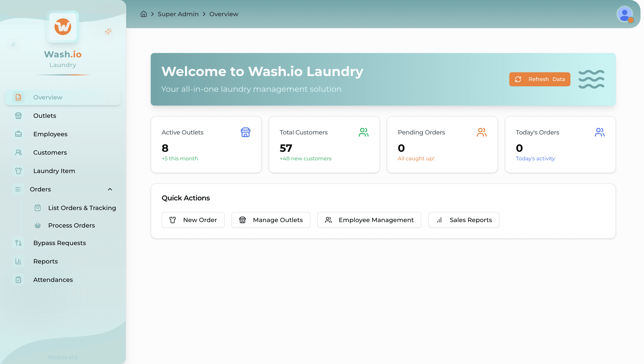
Task: Click the sparkle icon beside the Wash.io logo
Action: [x=108, y=32]
